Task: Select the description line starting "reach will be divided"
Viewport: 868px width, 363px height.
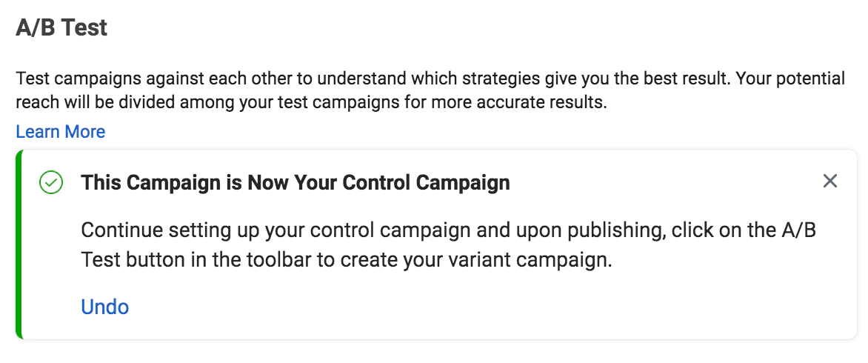Action: (x=311, y=102)
